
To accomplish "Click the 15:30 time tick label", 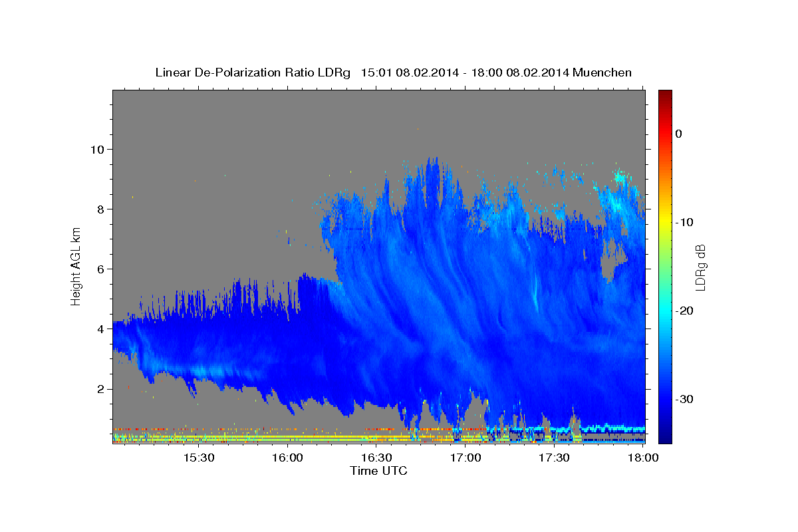I will pos(199,458).
